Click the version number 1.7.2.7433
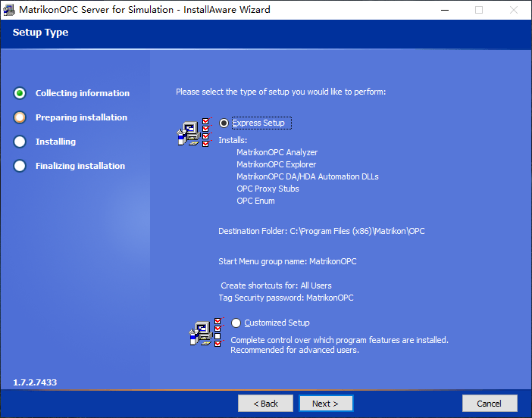532x418 pixels. point(35,382)
